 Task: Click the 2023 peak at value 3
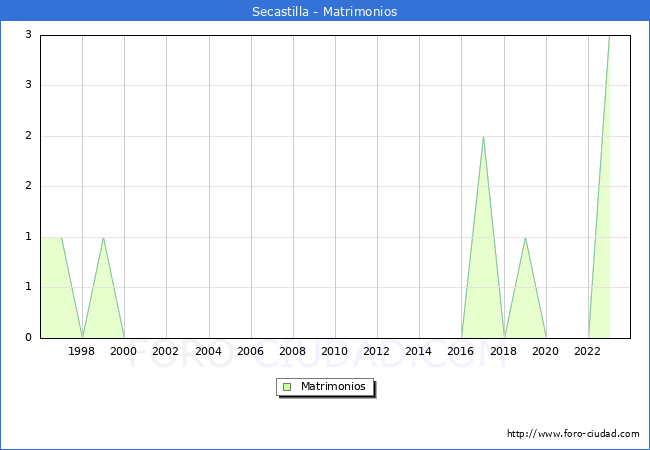(609, 36)
